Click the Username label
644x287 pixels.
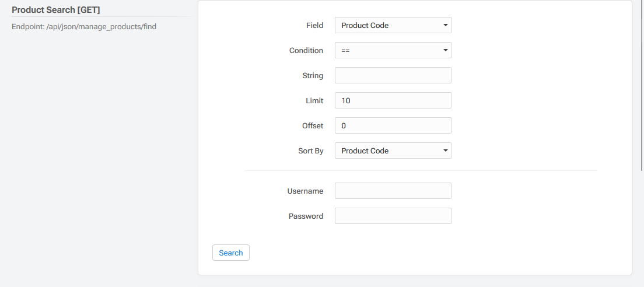305,191
